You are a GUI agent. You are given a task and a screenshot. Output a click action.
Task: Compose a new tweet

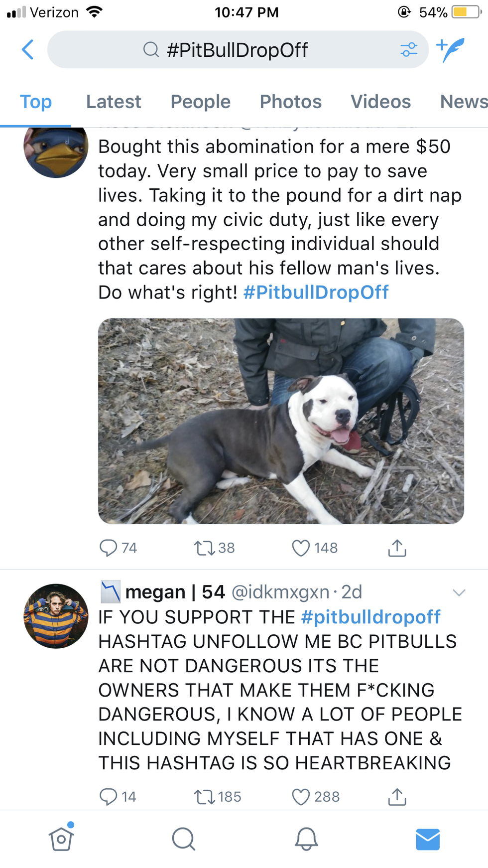[x=451, y=50]
